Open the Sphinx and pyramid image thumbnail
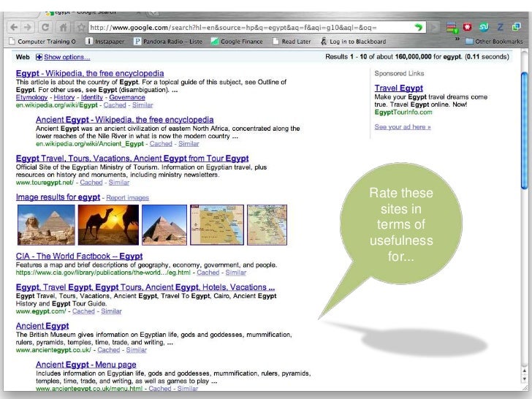Screen dimensions: 532x399 pos(46,225)
